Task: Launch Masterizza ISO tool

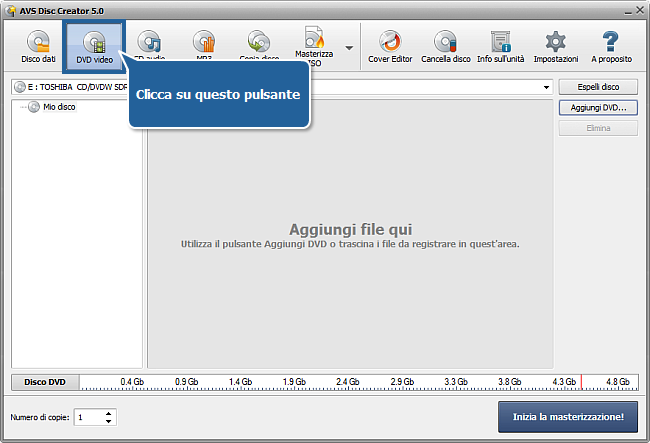Action: pos(314,46)
